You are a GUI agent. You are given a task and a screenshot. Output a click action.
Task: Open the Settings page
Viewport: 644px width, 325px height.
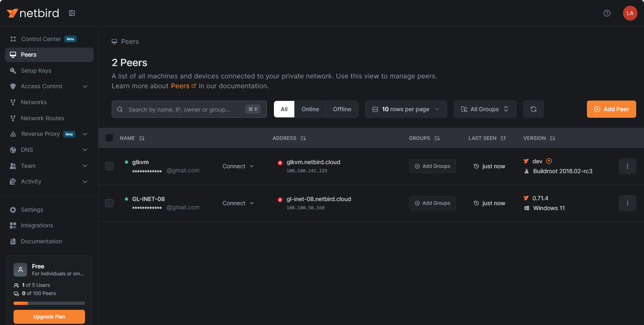pyautogui.click(x=49, y=210)
